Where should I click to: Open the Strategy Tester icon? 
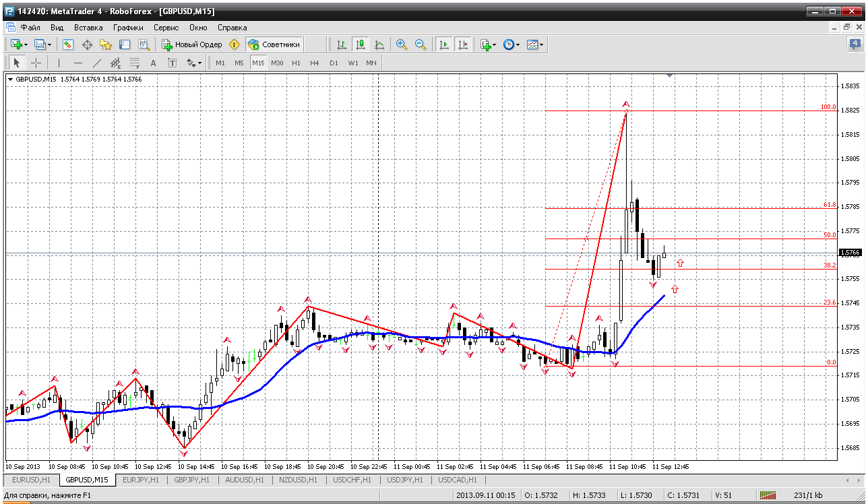point(144,44)
